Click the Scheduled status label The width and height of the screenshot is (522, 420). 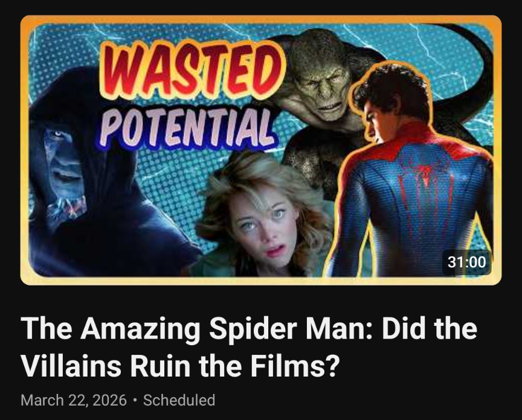click(179, 400)
